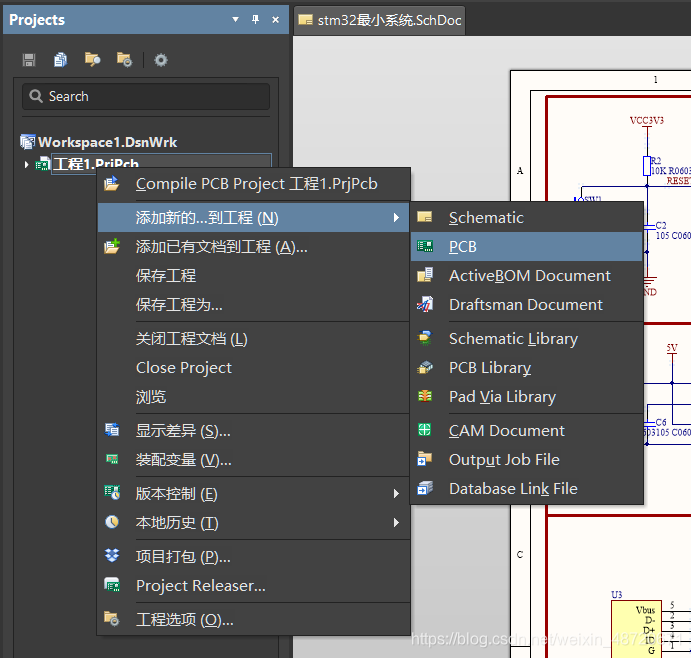The height and width of the screenshot is (658, 691).
Task: Click the PCB Library icon
Action: (x=425, y=367)
